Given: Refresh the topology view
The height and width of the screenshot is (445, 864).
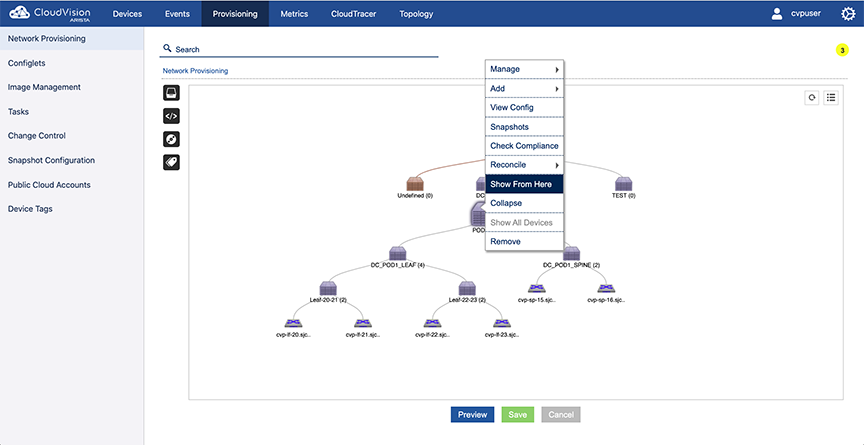Looking at the screenshot, I should (x=811, y=98).
